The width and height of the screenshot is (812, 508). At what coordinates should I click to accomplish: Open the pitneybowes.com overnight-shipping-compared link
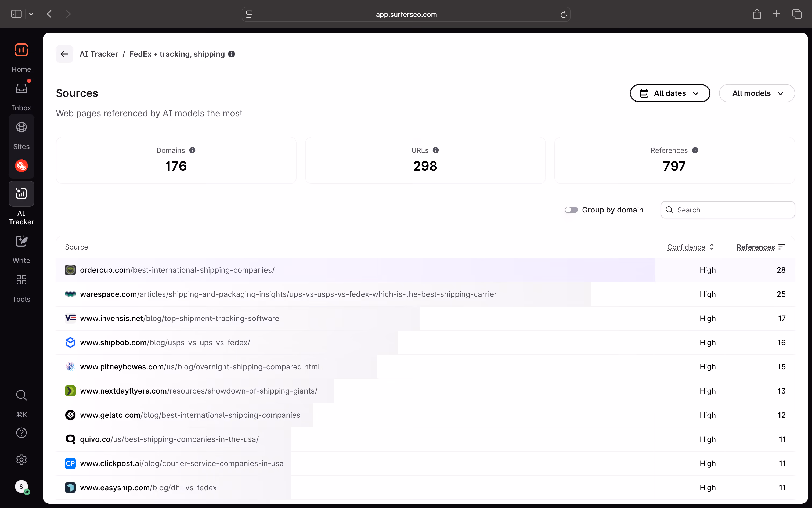click(200, 366)
